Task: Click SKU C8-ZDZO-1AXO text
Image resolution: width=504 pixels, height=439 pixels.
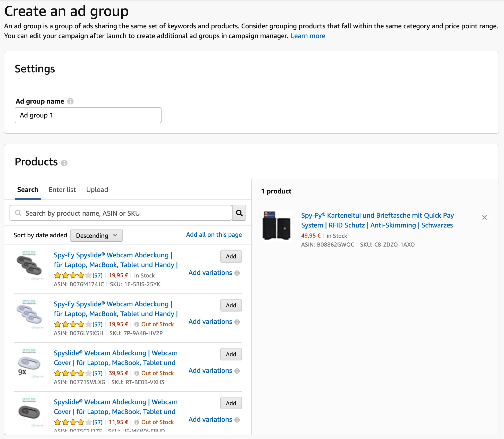Action: [387, 244]
